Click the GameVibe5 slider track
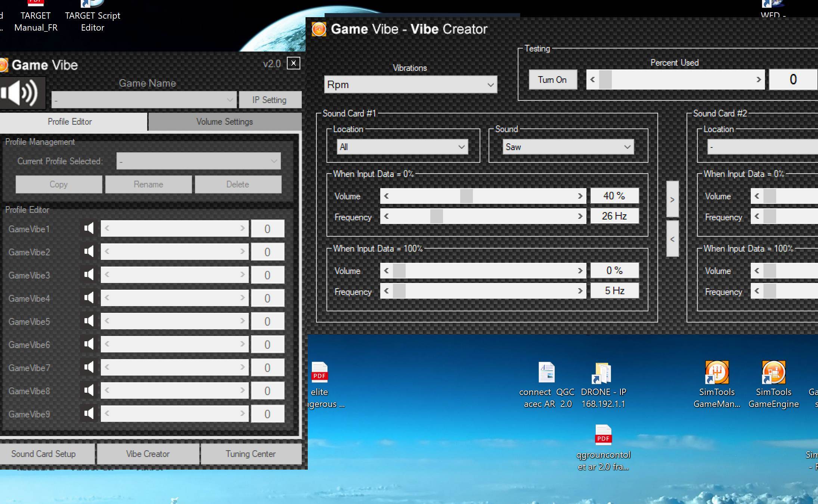The image size is (818, 504). (x=175, y=321)
